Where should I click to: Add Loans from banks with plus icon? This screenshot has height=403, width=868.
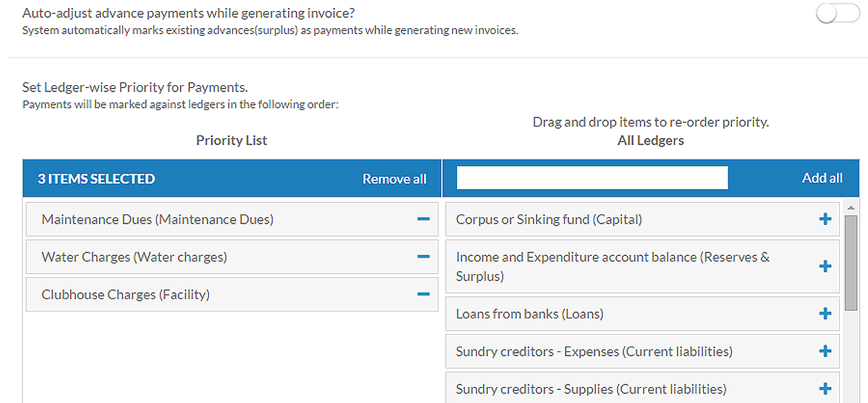[825, 314]
